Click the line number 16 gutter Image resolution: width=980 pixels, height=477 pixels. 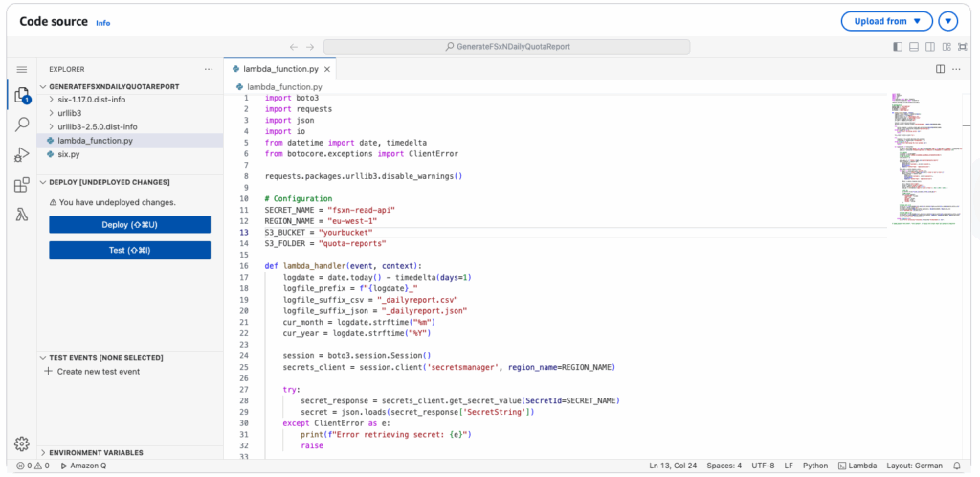tap(246, 265)
